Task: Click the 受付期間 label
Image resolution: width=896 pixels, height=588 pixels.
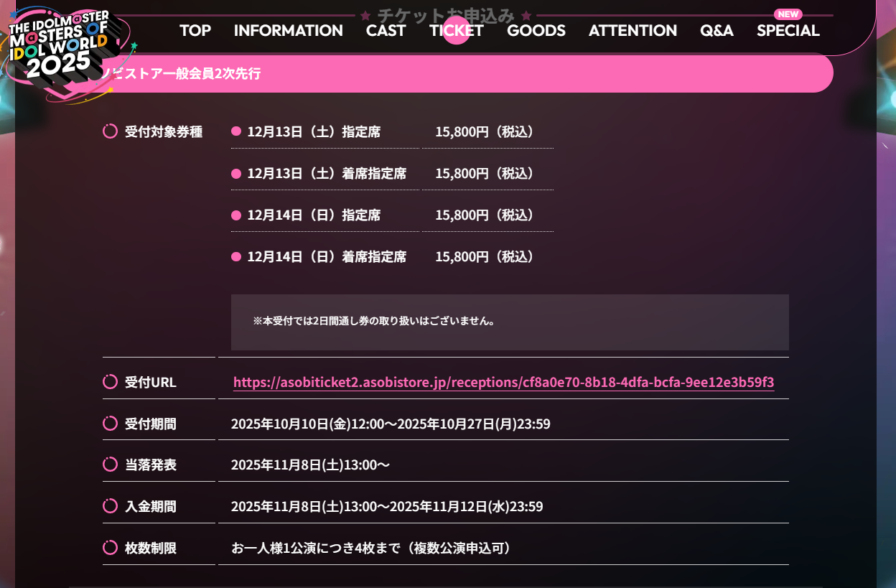Action: coord(151,424)
